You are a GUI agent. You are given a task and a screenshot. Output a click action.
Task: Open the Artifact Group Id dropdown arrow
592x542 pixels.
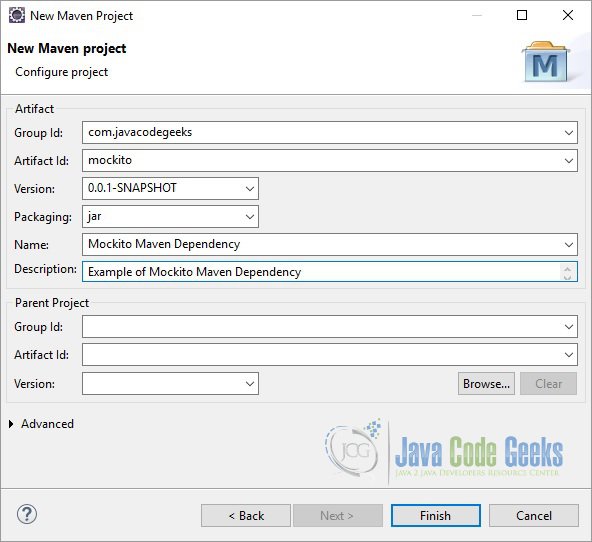coord(569,132)
